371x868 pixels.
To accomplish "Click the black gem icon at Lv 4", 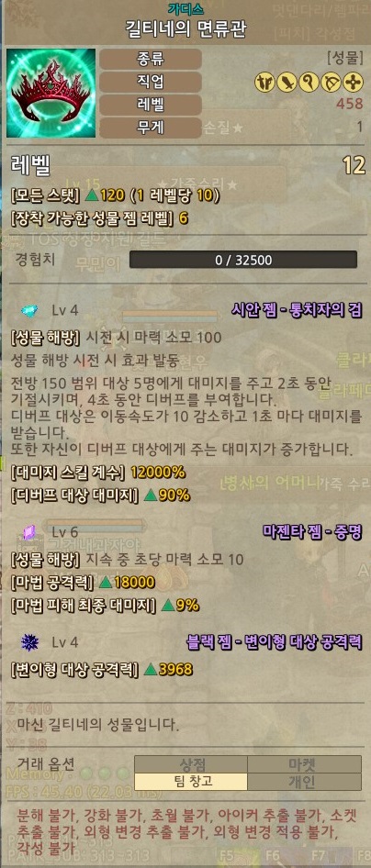I will click(29, 642).
